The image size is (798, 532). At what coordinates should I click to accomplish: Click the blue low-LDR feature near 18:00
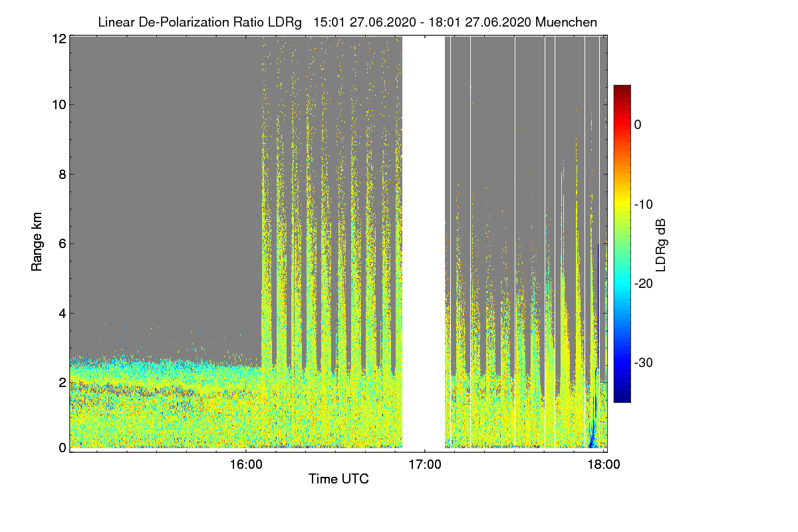pos(593,422)
